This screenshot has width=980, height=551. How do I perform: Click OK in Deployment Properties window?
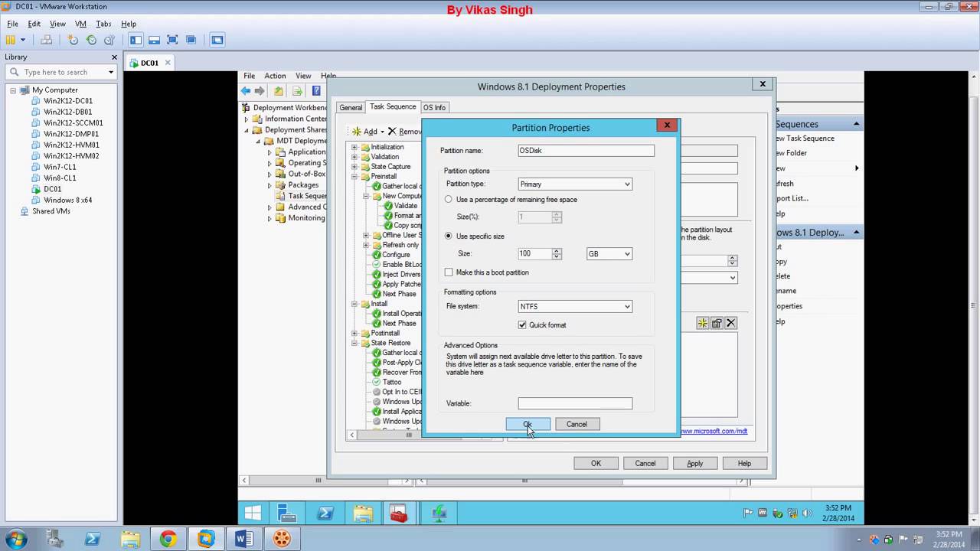(x=596, y=463)
